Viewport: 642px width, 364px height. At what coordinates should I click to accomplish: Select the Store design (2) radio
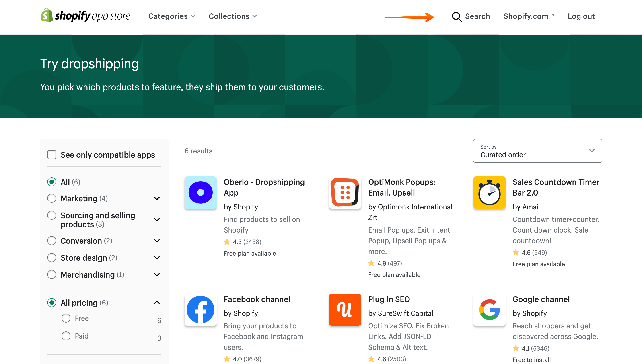(x=52, y=258)
